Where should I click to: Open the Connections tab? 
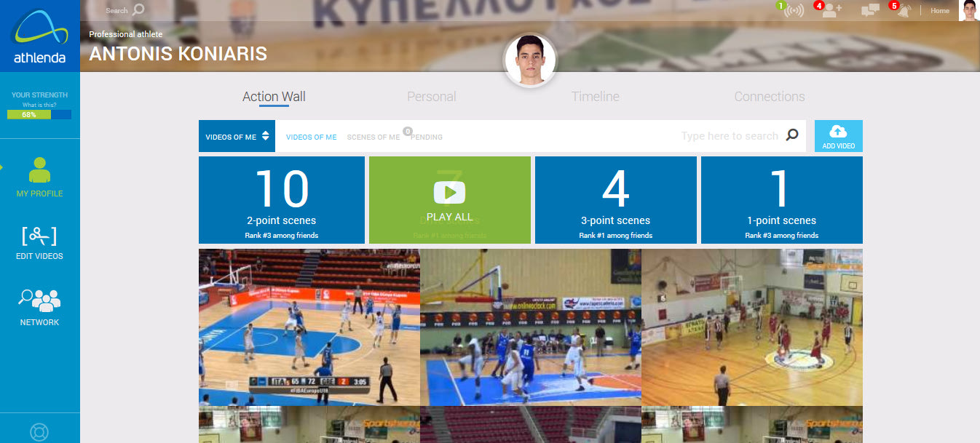click(x=769, y=97)
